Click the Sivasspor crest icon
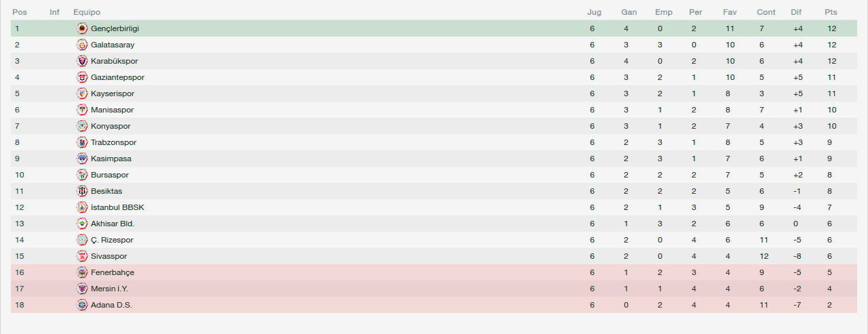The image size is (868, 334). 82,256
